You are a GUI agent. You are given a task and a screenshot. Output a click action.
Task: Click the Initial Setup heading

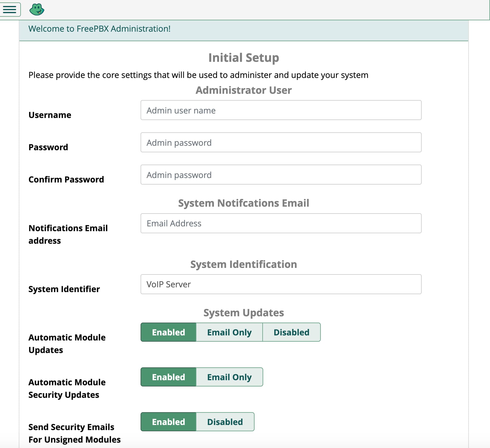pos(244,57)
